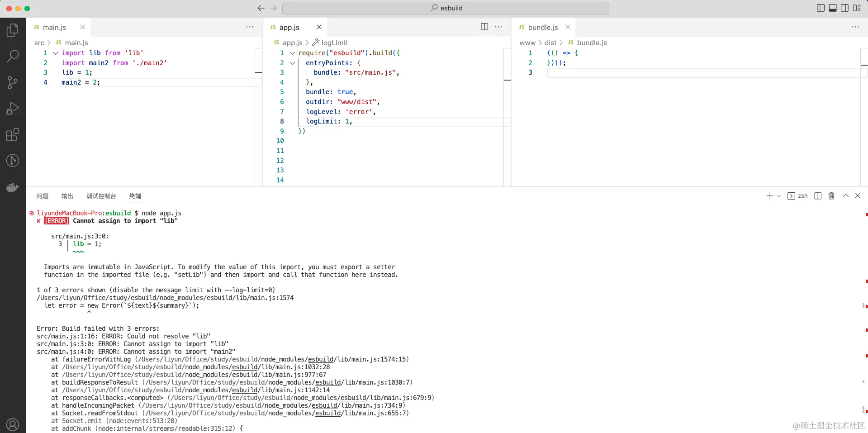Maximize the panel with the up chevron
Image resolution: width=868 pixels, height=433 pixels.
click(x=845, y=196)
